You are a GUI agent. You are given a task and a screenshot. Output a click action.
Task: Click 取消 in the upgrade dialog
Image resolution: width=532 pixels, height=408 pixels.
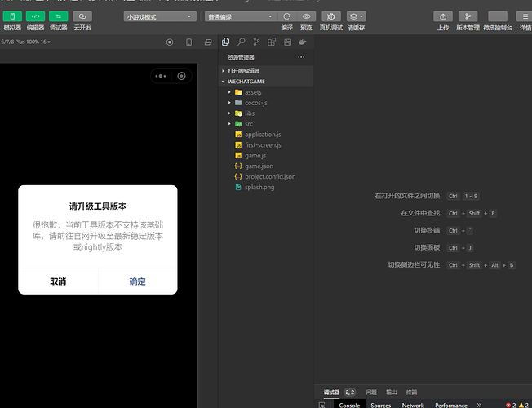point(58,282)
